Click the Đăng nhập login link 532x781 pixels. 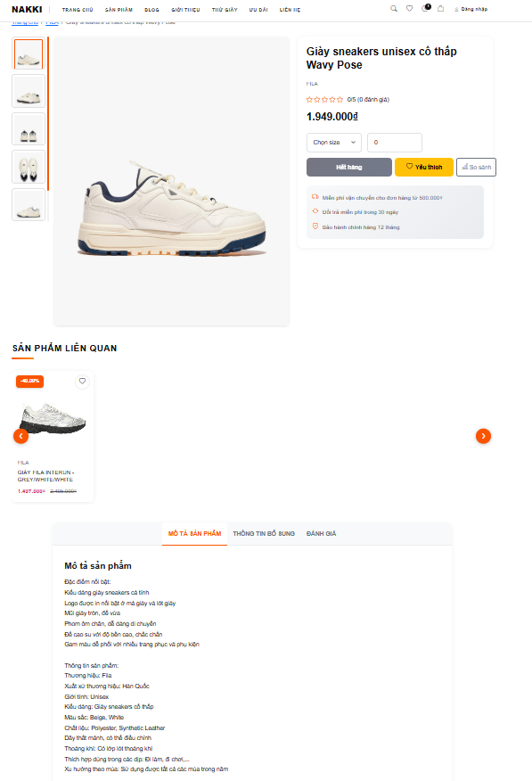tap(471, 9)
